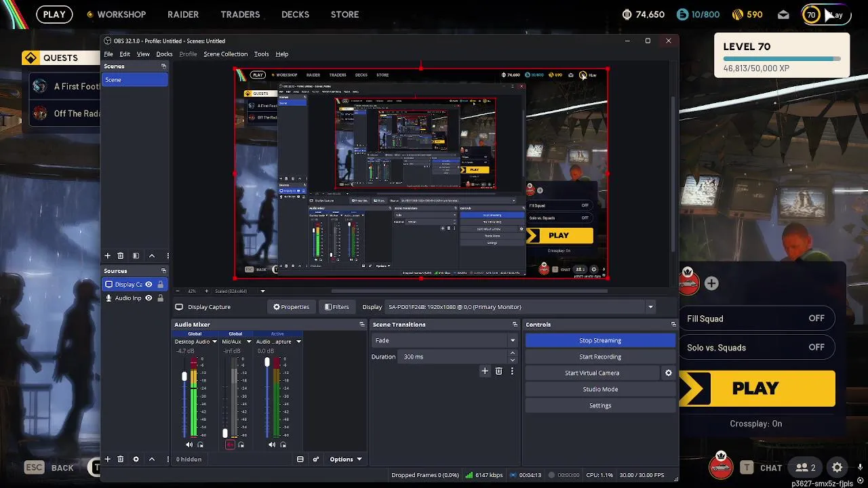
Task: Float the Scenes dock panel
Action: click(163, 66)
